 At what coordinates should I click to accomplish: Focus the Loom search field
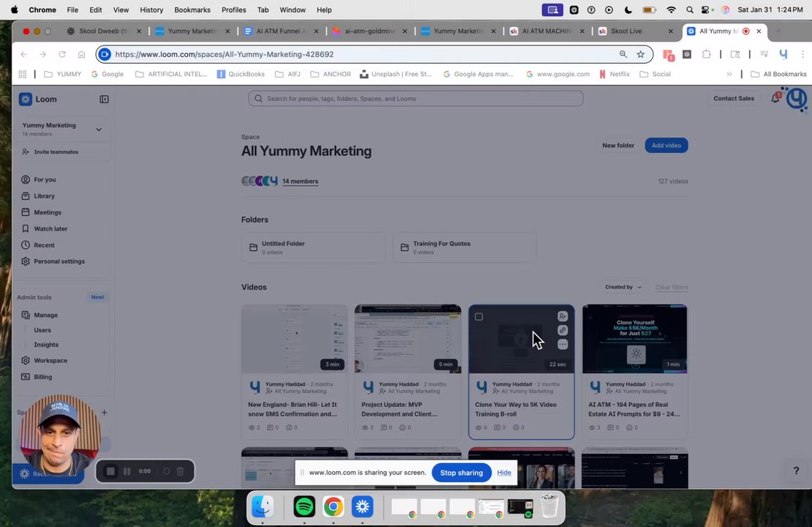416,99
